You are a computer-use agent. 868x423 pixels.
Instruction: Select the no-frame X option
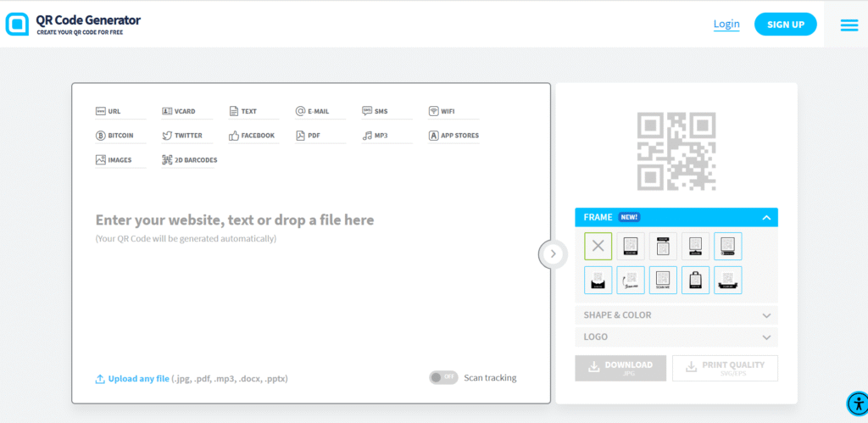[x=598, y=247]
